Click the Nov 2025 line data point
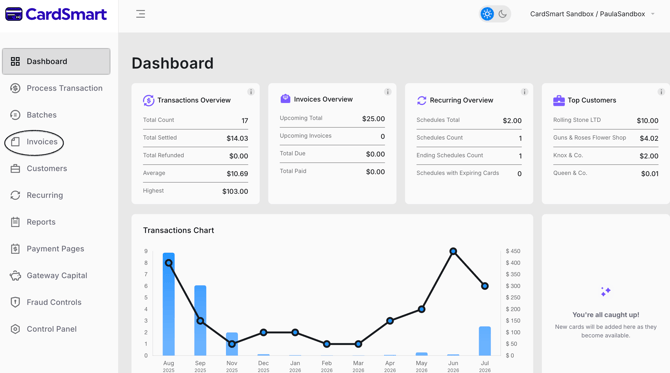670x373 pixels. [232, 344]
